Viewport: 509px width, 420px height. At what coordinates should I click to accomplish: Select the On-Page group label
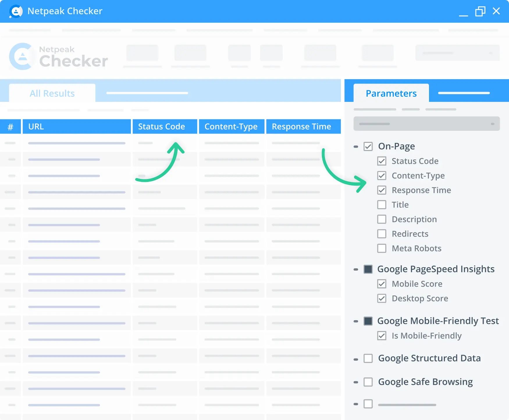coord(396,146)
